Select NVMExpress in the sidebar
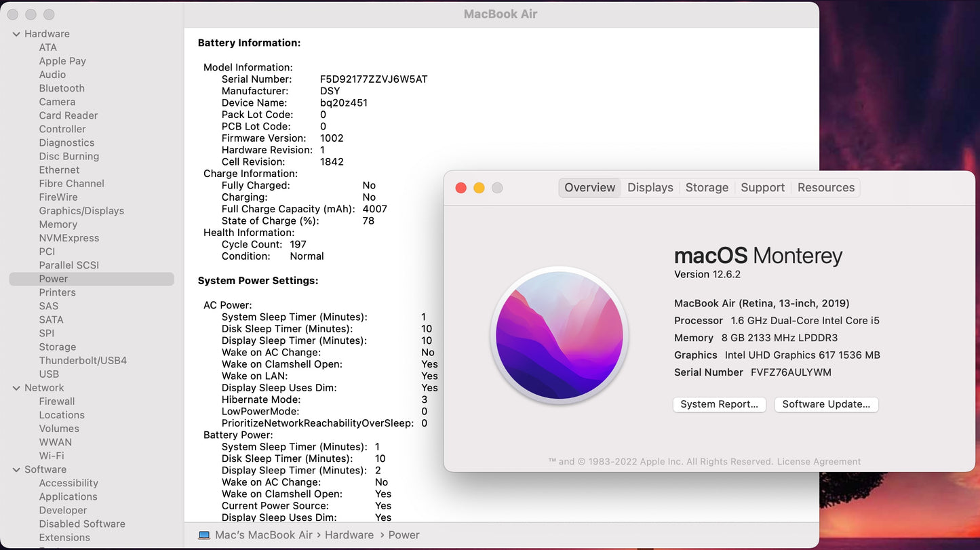 click(69, 237)
